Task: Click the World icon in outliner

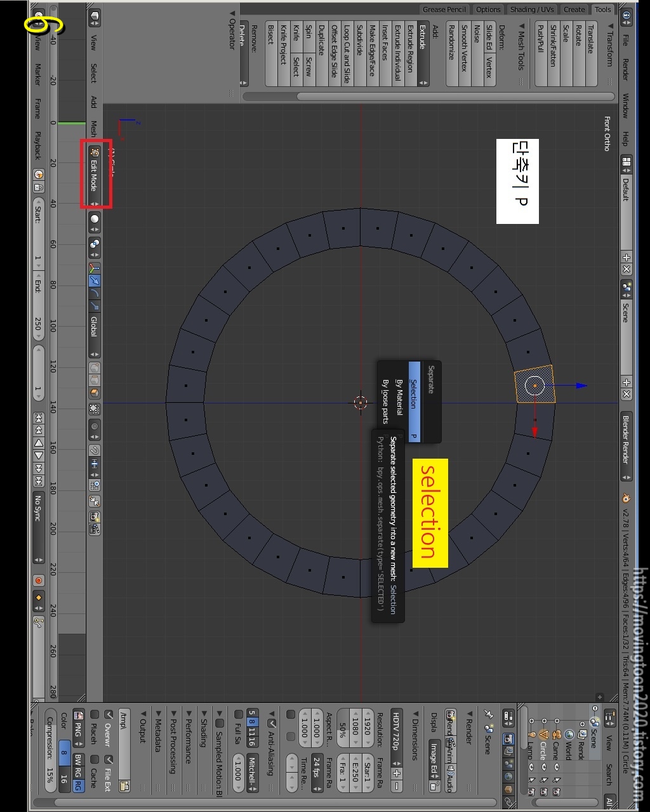Action: (x=569, y=735)
